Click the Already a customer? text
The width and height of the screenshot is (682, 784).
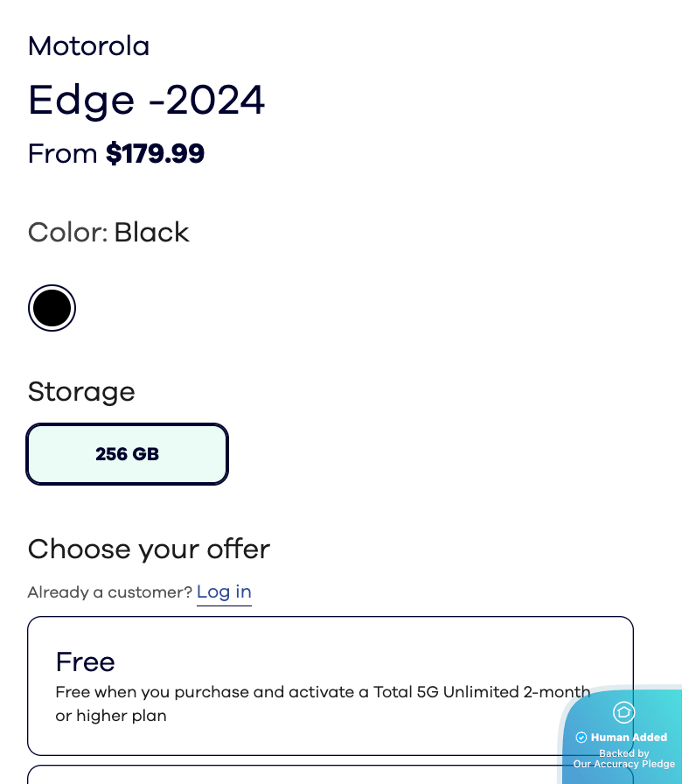(x=109, y=592)
